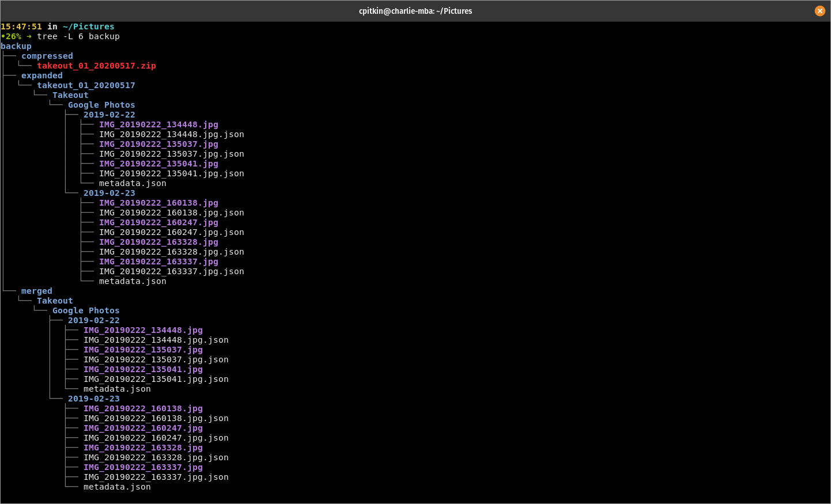Click IMG_20190222_163337.jpg in the merged tree
This screenshot has width=831, height=504.
(143, 467)
